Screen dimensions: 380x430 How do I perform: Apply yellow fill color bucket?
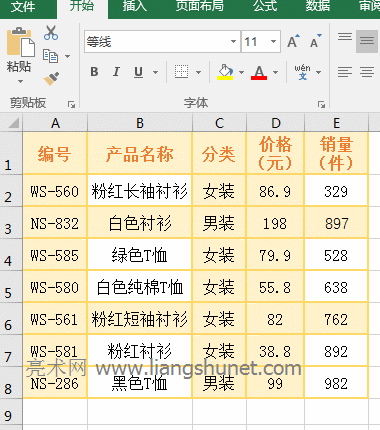click(225, 72)
